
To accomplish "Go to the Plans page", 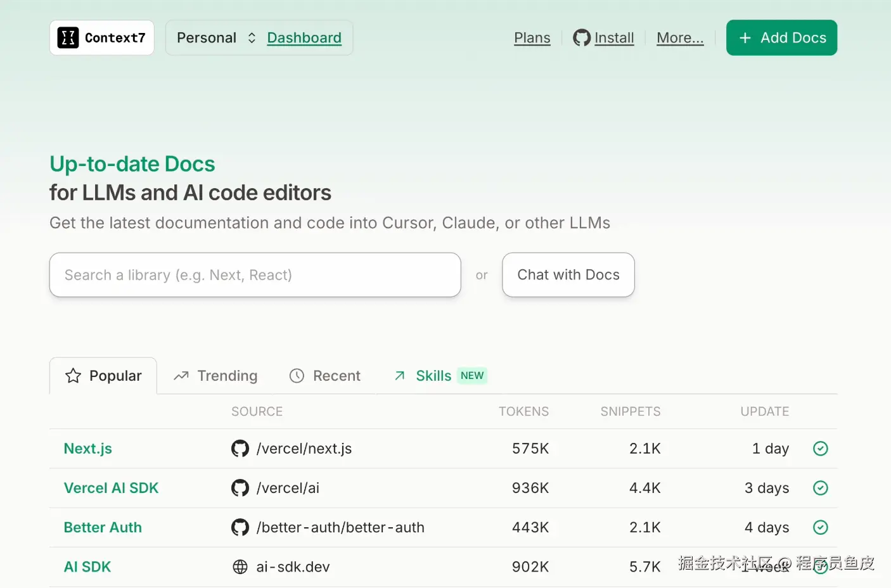I will 532,38.
